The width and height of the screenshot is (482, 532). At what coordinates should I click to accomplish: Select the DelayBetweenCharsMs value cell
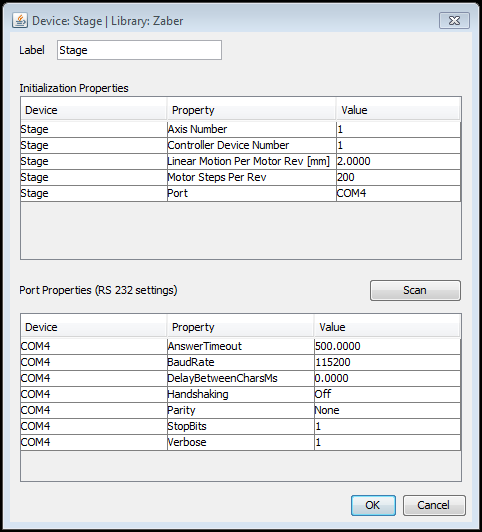(387, 378)
